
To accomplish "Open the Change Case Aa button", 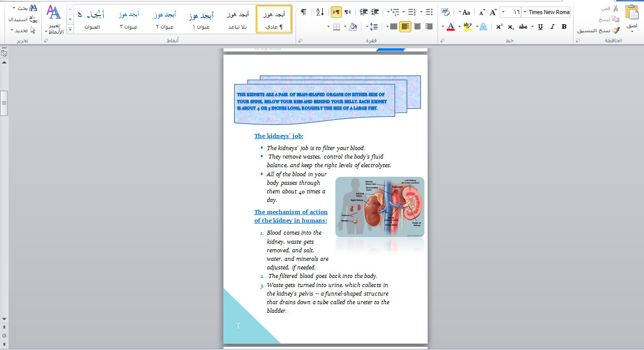I will [x=466, y=12].
